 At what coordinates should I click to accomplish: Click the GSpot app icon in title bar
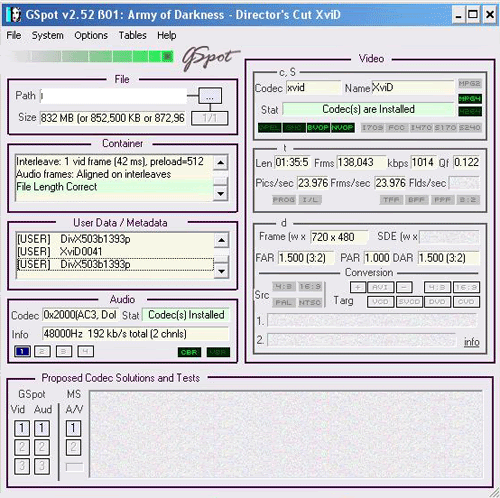pyautogui.click(x=13, y=15)
